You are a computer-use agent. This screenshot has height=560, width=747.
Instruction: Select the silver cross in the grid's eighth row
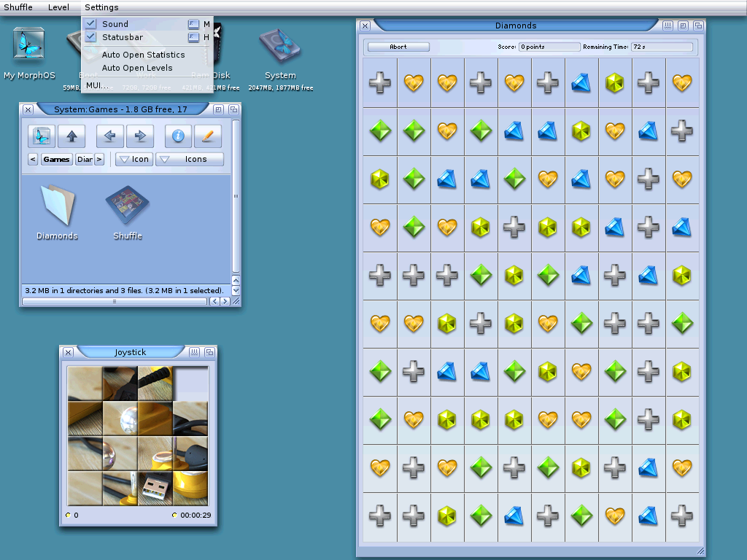[x=649, y=419]
